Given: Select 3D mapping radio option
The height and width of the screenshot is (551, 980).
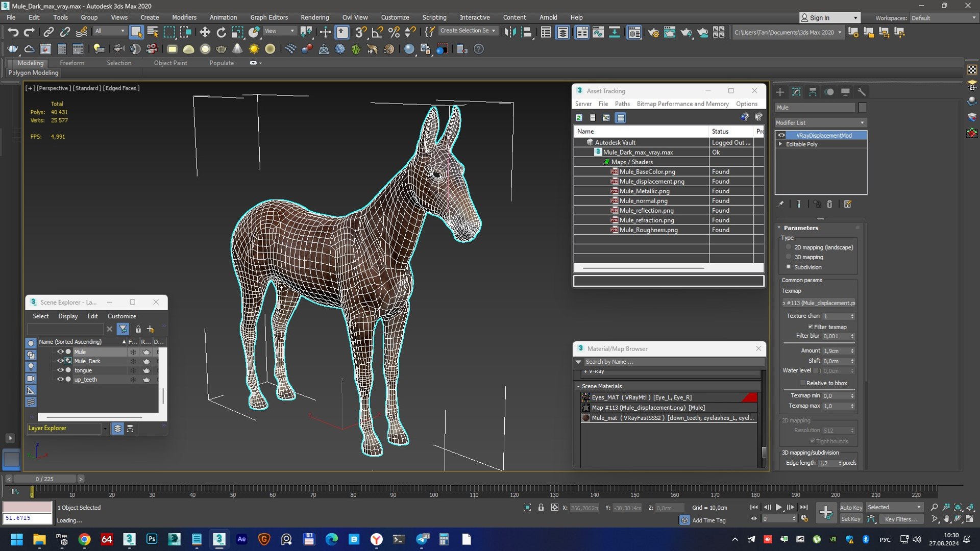Looking at the screenshot, I should [x=789, y=257].
